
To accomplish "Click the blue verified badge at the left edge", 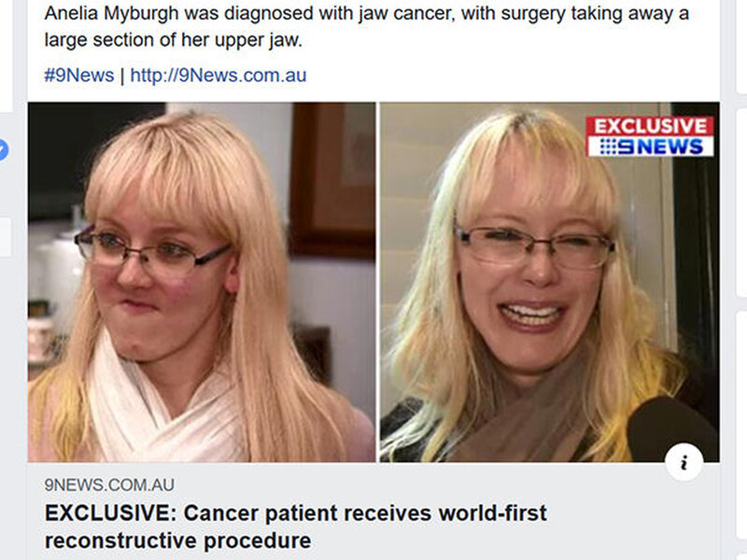I will [x=3, y=150].
